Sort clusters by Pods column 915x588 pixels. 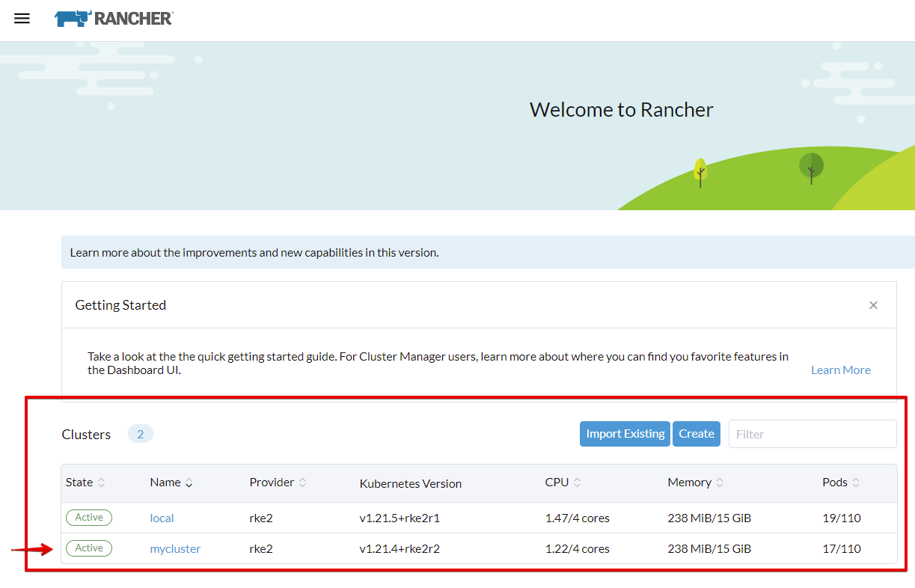click(x=841, y=483)
